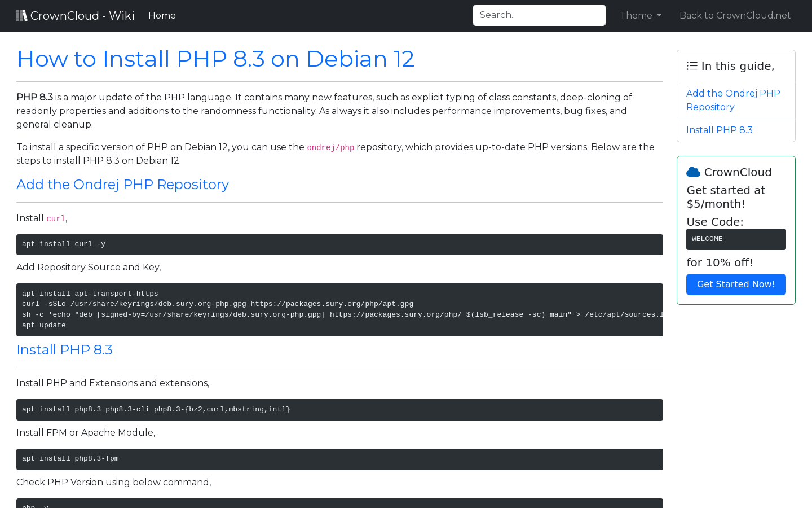This screenshot has width=812, height=508.
Task: Click the books logo in the navbar
Action: tap(22, 15)
